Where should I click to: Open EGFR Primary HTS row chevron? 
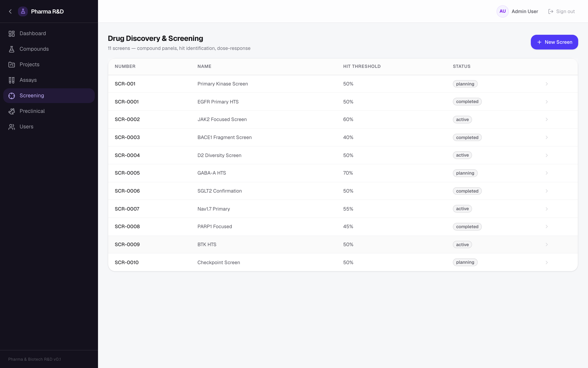coord(546,102)
